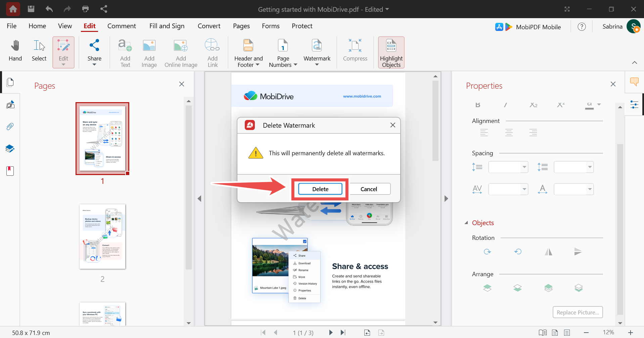Open the File menu
The height and width of the screenshot is (338, 644).
pos(11,26)
